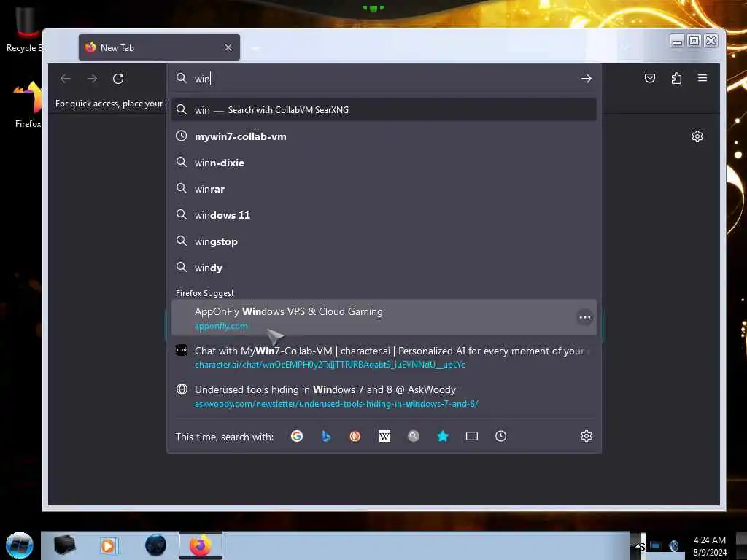Search history via clock icon
The height and width of the screenshot is (560, 747).
coord(500,436)
